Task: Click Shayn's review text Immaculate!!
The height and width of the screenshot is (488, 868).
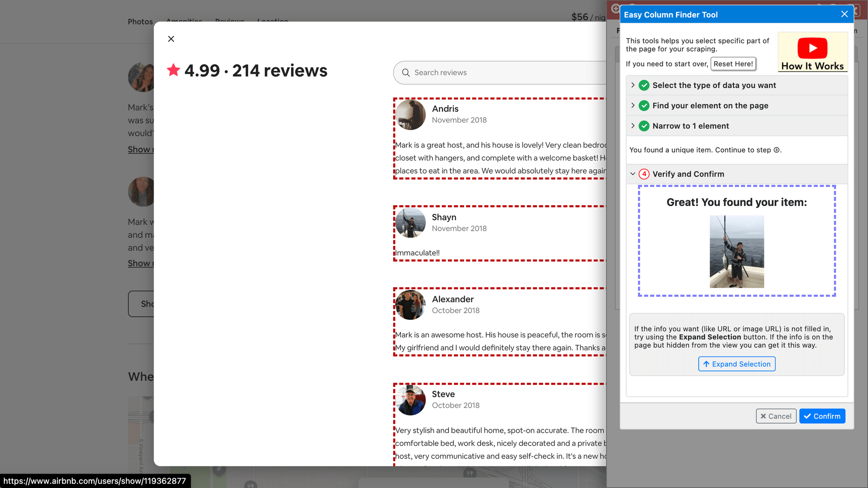Action: (418, 253)
